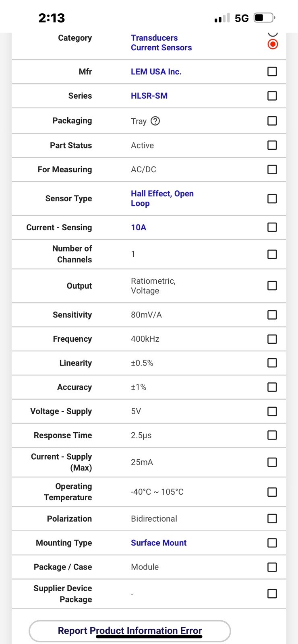The image size is (298, 644).
Task: Check the Current - Sensing 10A checkbox
Action: [x=272, y=227]
